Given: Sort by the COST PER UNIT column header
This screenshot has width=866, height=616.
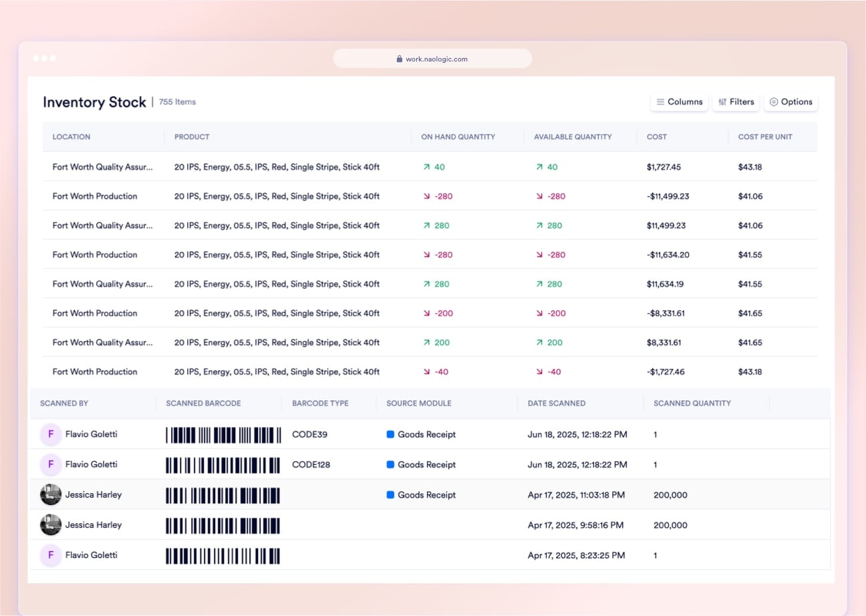Looking at the screenshot, I should click(x=765, y=136).
